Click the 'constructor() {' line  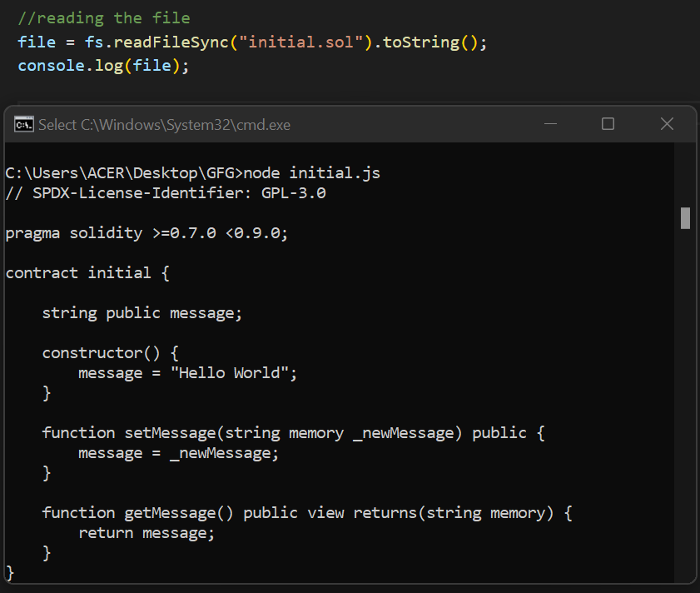(110, 353)
